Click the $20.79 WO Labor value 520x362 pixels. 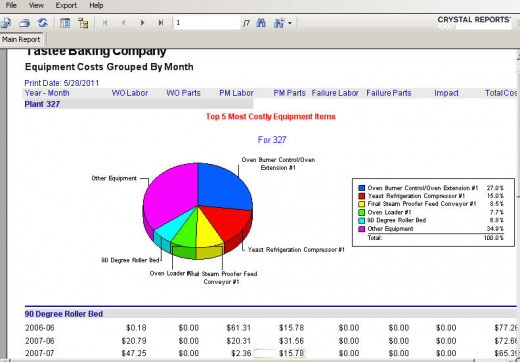pyautogui.click(x=134, y=341)
